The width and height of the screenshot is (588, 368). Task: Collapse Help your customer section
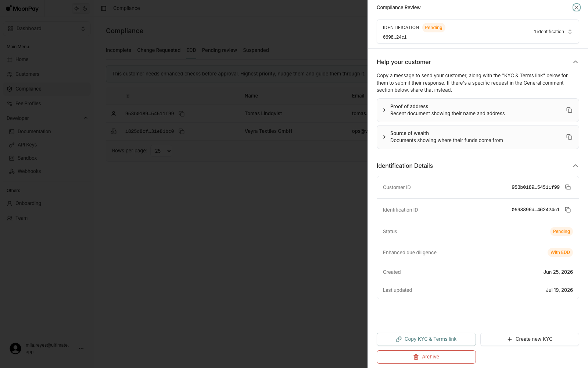point(576,62)
